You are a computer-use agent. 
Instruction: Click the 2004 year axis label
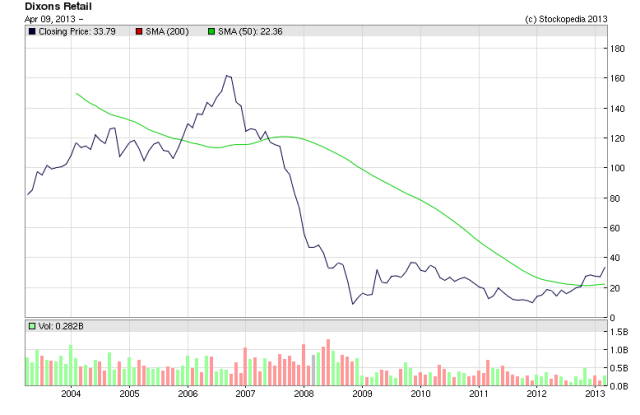71,394
